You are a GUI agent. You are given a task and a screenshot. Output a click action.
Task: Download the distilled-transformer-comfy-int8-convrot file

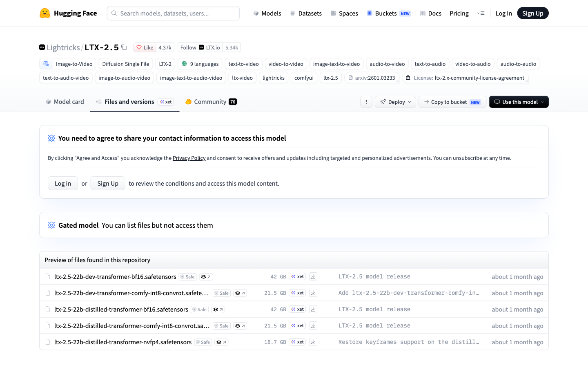point(313,325)
